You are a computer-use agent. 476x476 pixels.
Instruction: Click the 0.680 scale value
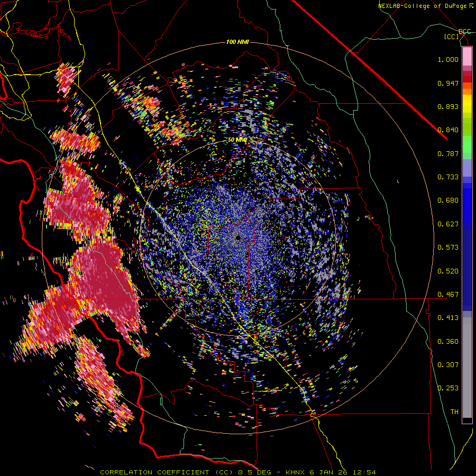[448, 200]
